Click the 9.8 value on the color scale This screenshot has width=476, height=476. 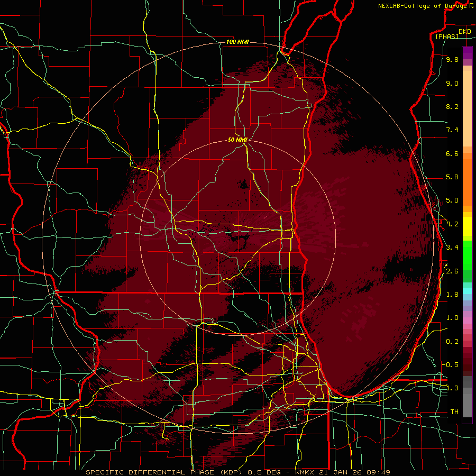click(452, 59)
